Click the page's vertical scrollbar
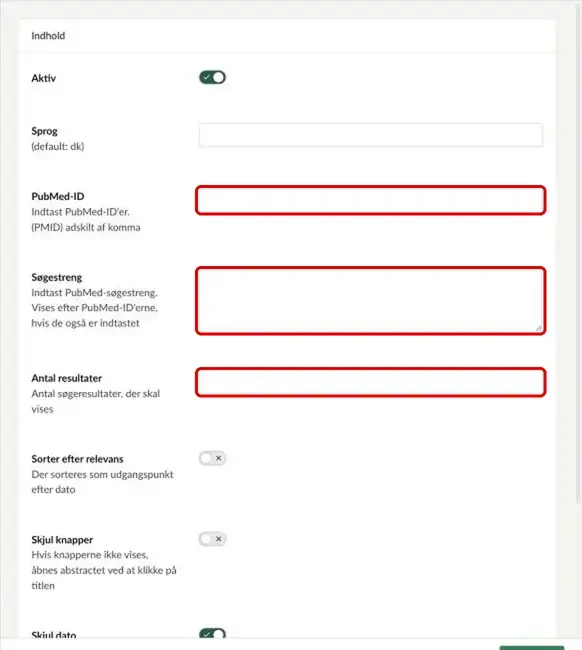This screenshot has height=650, width=582. click(579, 253)
